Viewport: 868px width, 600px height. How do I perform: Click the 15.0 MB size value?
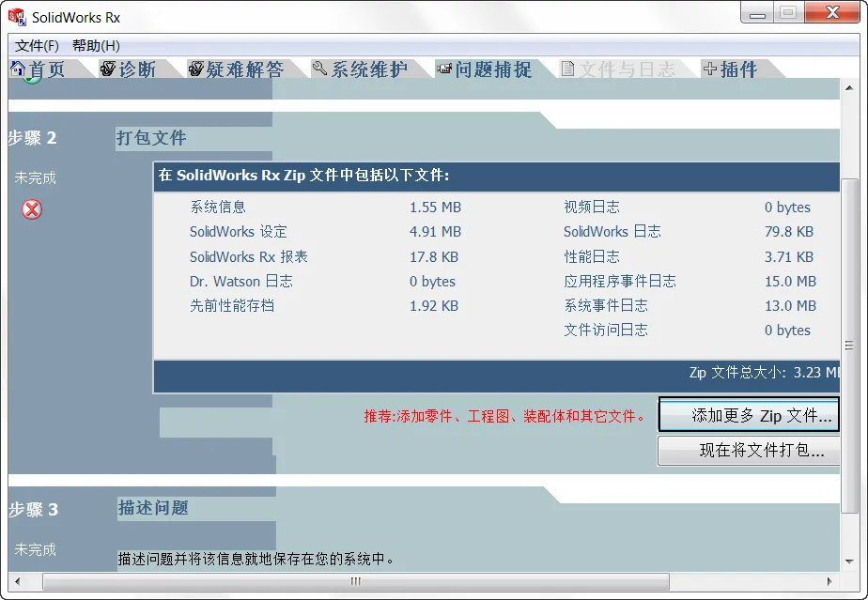(x=791, y=282)
